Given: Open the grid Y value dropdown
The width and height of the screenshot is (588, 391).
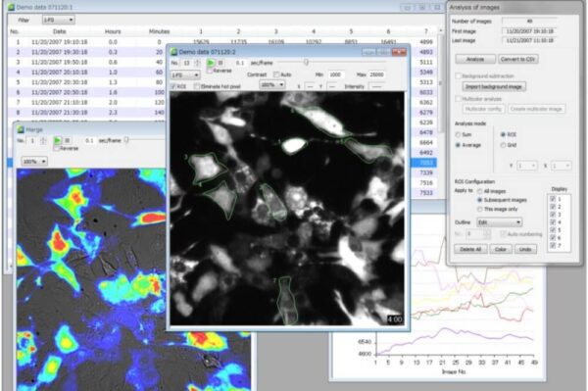Looking at the screenshot, I should pos(527,166).
